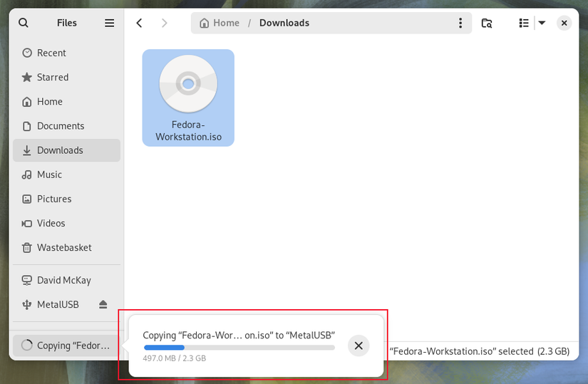The width and height of the screenshot is (588, 384).
Task: Select the Fedora-Workstation.iso disc icon
Action: click(x=188, y=83)
